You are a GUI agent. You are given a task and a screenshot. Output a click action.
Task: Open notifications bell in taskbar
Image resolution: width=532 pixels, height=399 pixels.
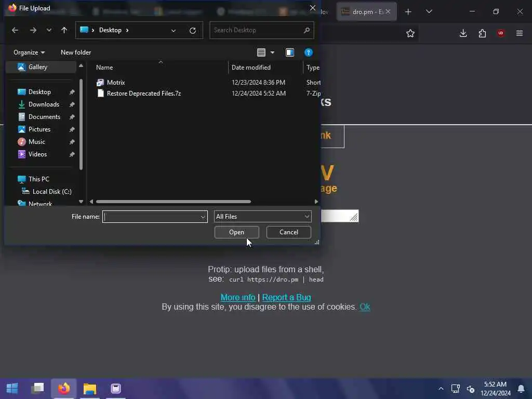click(521, 389)
